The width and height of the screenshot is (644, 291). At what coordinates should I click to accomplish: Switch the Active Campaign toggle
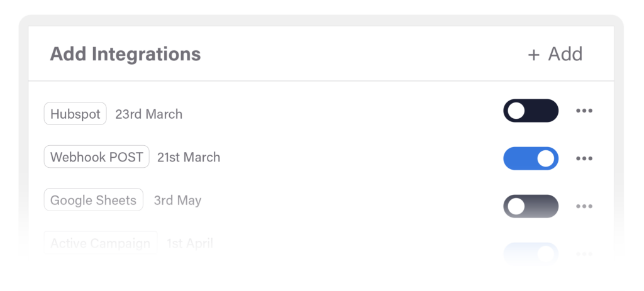pos(530,253)
